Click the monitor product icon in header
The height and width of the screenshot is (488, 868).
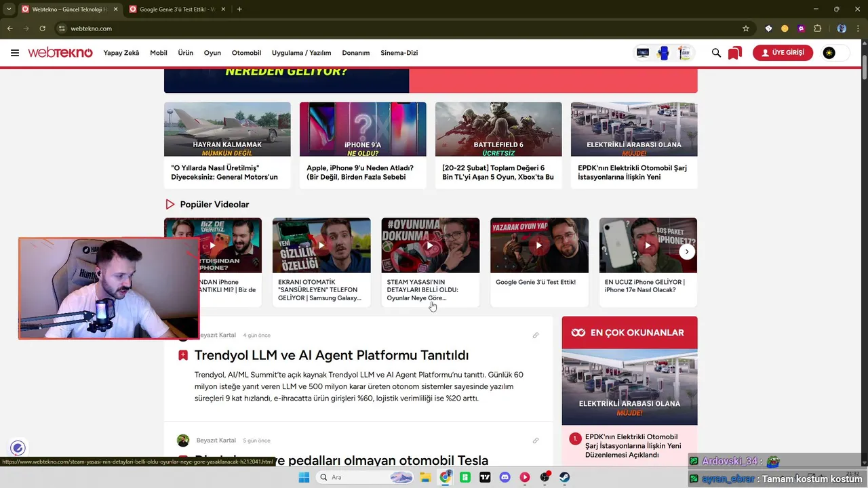coord(643,53)
